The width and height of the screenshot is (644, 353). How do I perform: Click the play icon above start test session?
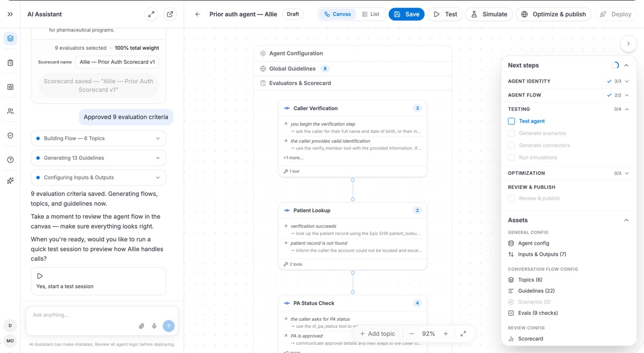(x=40, y=276)
